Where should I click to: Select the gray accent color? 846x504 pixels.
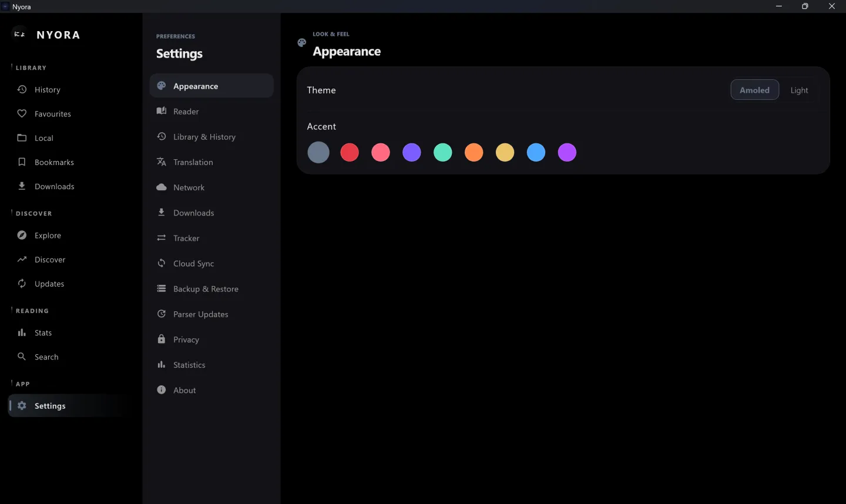[x=318, y=152]
